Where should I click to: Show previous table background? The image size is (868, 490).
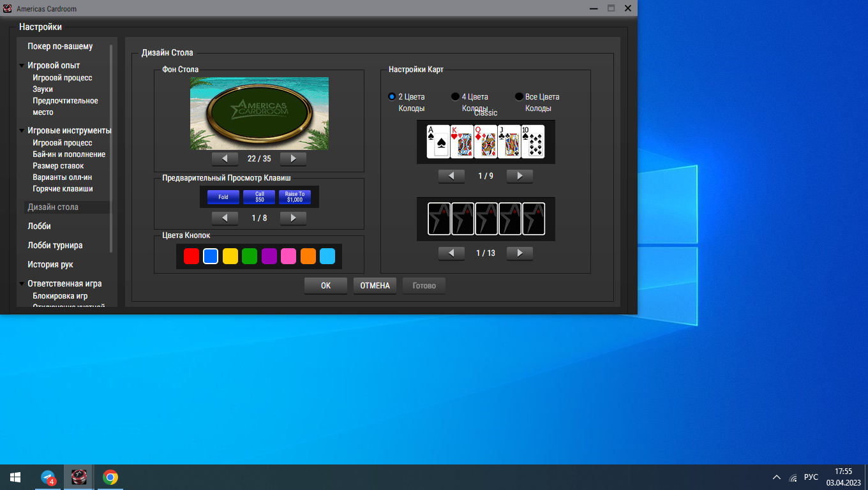tap(225, 159)
